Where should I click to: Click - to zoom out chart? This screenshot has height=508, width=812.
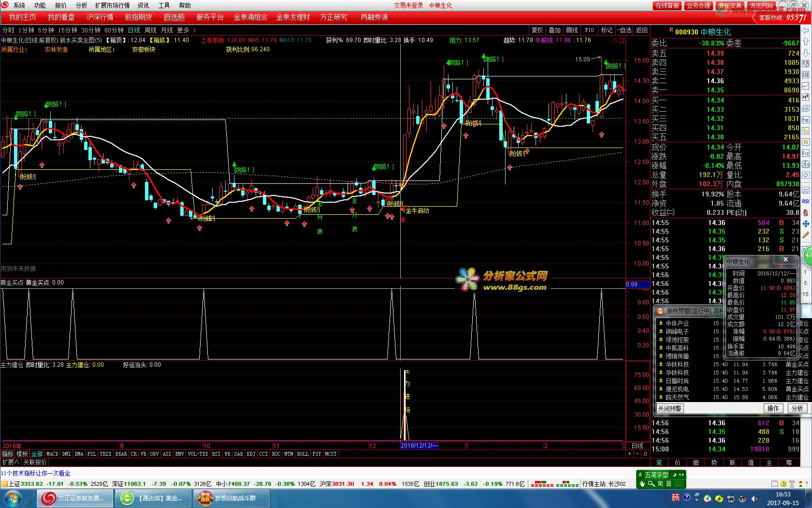coord(637,454)
